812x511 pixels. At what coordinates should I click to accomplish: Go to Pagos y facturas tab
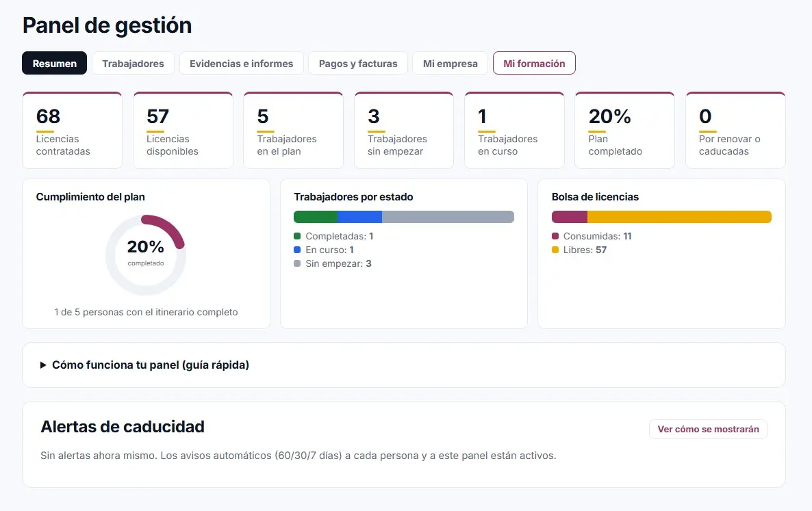358,63
